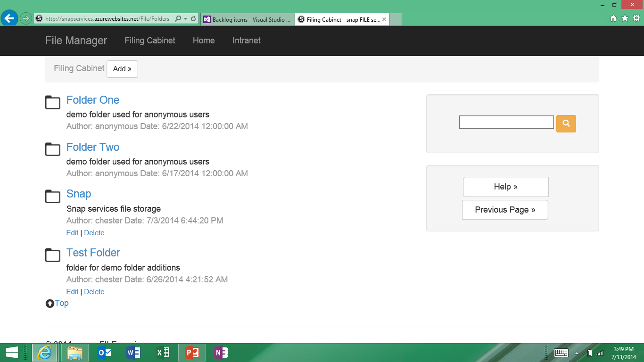Click the folder icon beside Snap

tap(53, 196)
